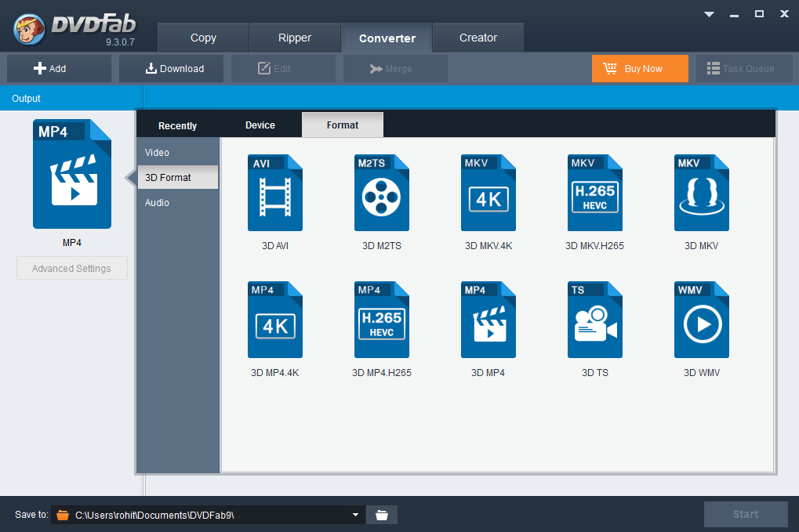Choose the 3D M2TS format icon
799x532 pixels.
(382, 193)
